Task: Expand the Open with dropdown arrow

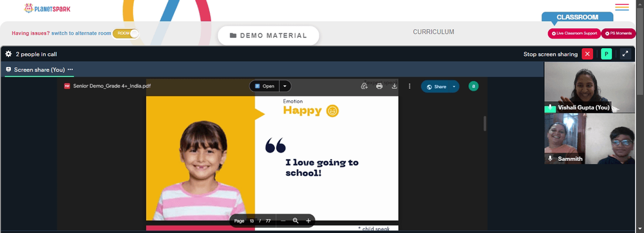Action: point(285,86)
